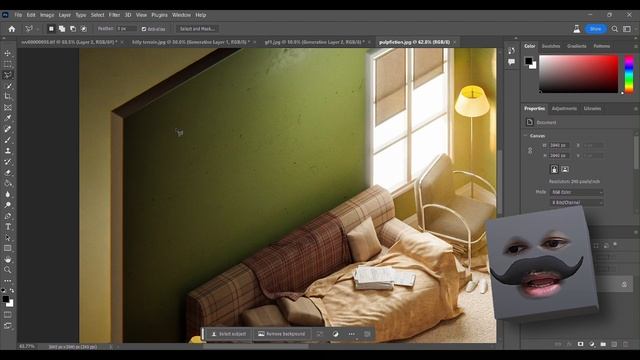Image resolution: width=640 pixels, height=360 pixels.
Task: Select the Move tool
Action: [x=8, y=53]
